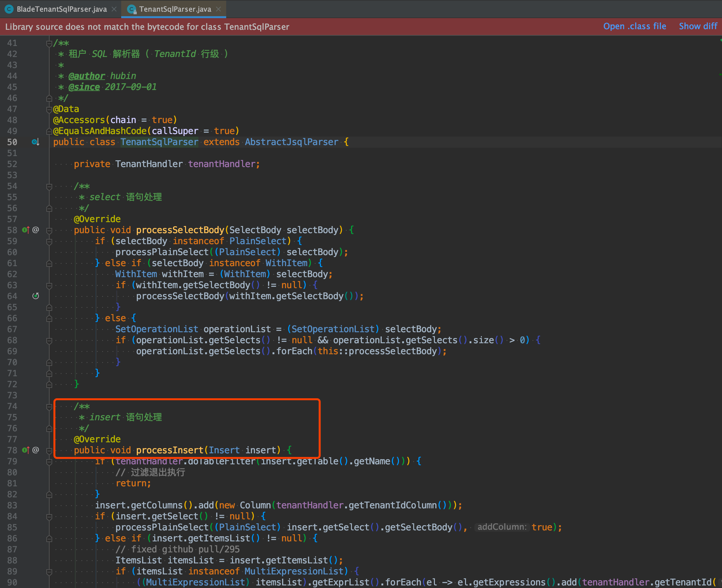Click the AbstractJsqlParser superclass name

click(292, 142)
